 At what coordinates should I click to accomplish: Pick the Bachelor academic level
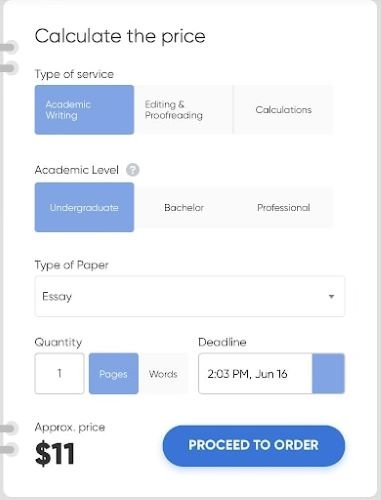pyautogui.click(x=184, y=207)
